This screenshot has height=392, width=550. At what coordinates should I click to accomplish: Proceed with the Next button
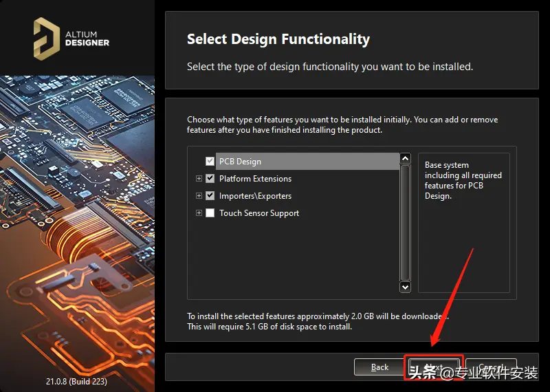point(434,367)
